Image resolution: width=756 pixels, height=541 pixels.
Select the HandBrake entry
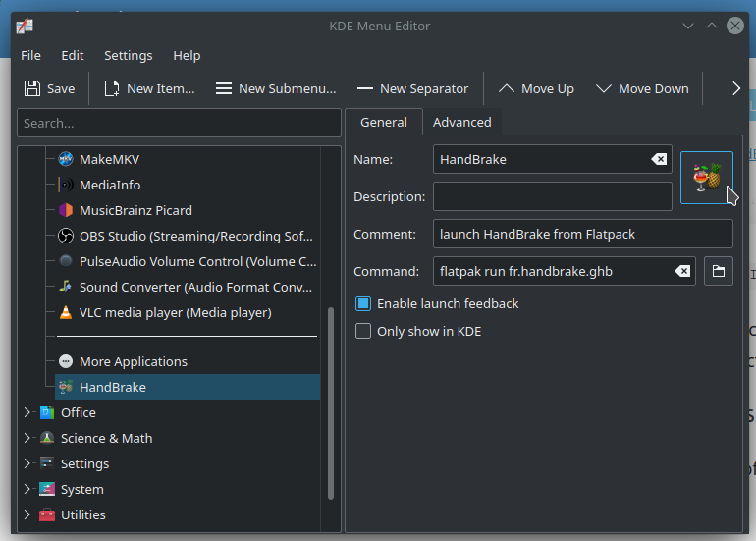tap(188, 387)
